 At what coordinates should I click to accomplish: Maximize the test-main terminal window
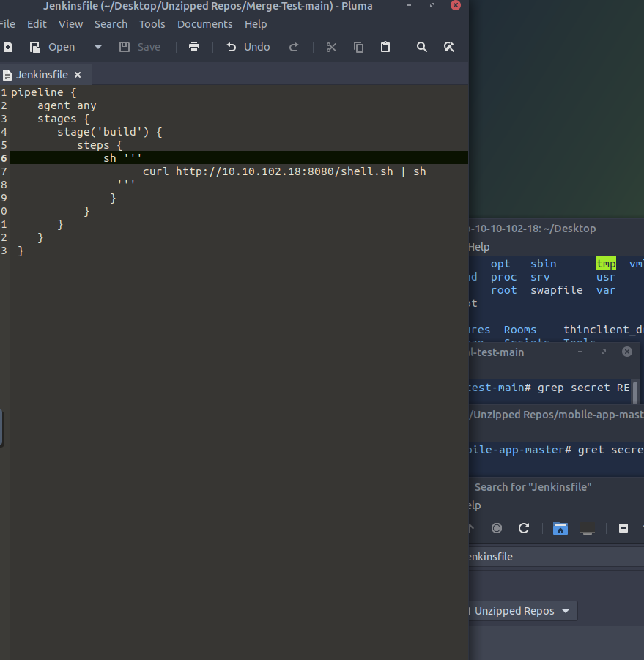point(604,352)
